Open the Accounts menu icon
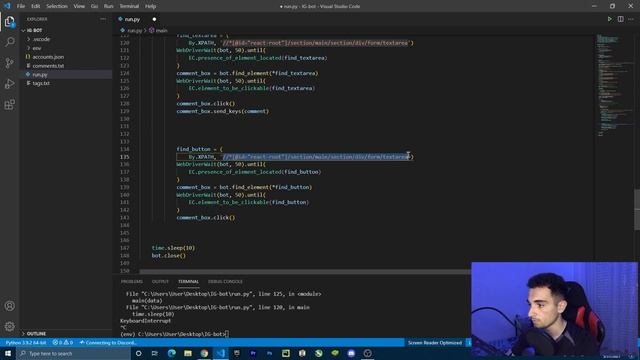 pos(9,306)
